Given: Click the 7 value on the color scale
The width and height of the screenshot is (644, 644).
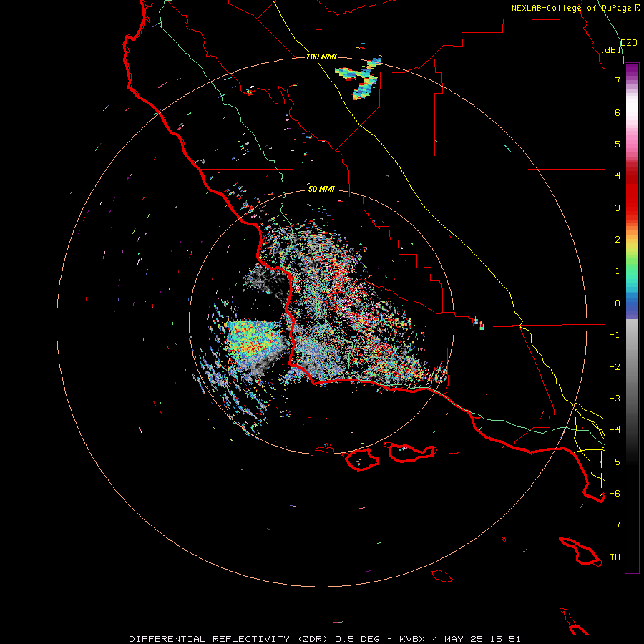Looking at the screenshot, I should click(618, 80).
